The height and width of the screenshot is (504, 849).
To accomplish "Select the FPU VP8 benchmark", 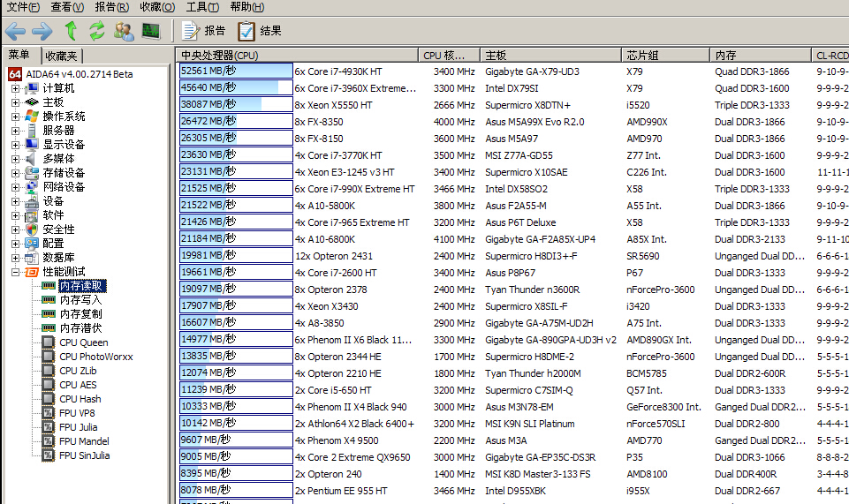I will (77, 412).
